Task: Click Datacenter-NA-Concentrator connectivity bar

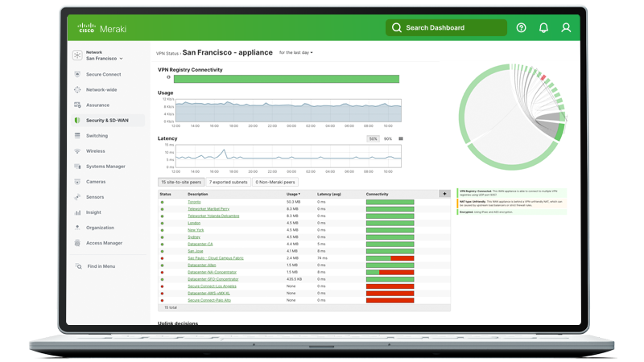Action: click(x=390, y=272)
